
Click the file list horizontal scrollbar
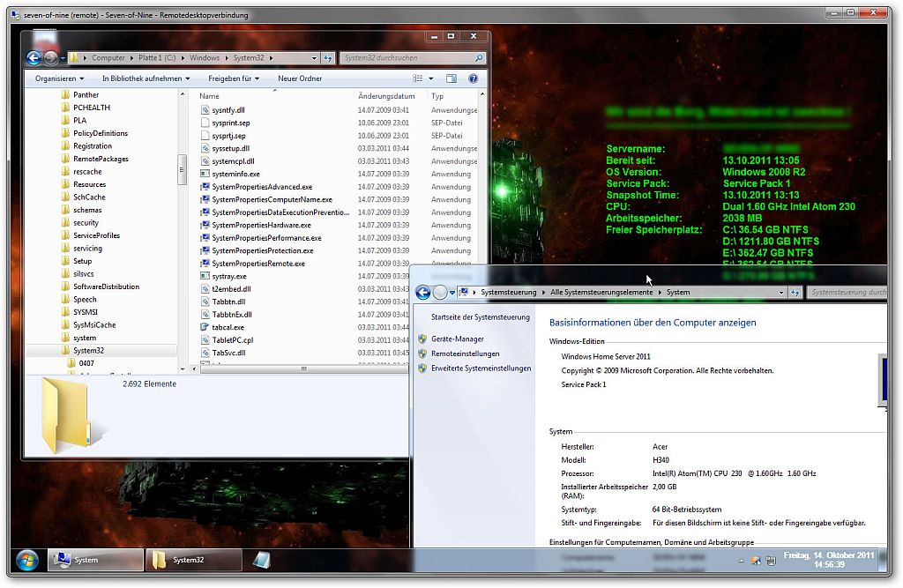(303, 369)
